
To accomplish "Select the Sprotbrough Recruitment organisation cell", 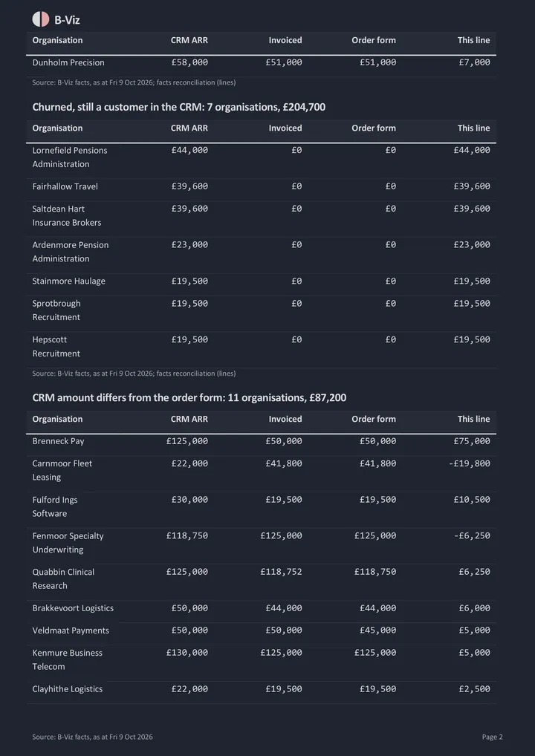I will pyautogui.click(x=56, y=310).
